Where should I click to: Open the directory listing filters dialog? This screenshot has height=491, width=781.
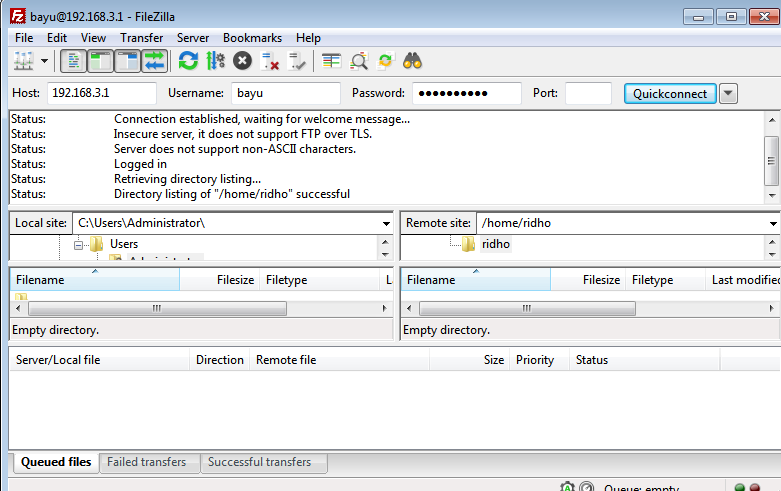pyautogui.click(x=331, y=61)
